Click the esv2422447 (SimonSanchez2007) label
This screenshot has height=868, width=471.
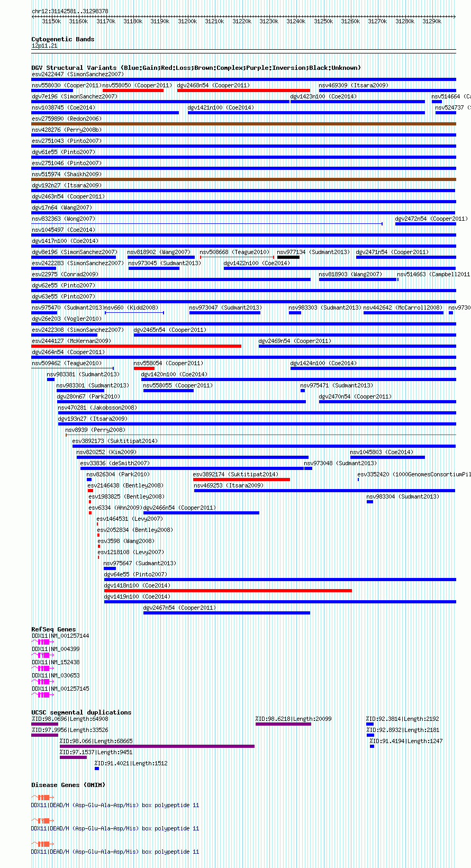coord(78,74)
